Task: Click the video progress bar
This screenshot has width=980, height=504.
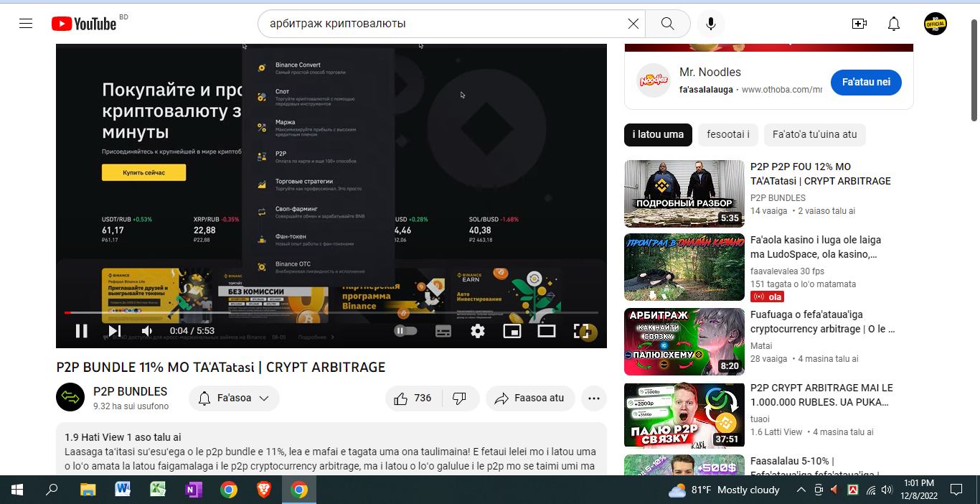Action: pos(331,313)
